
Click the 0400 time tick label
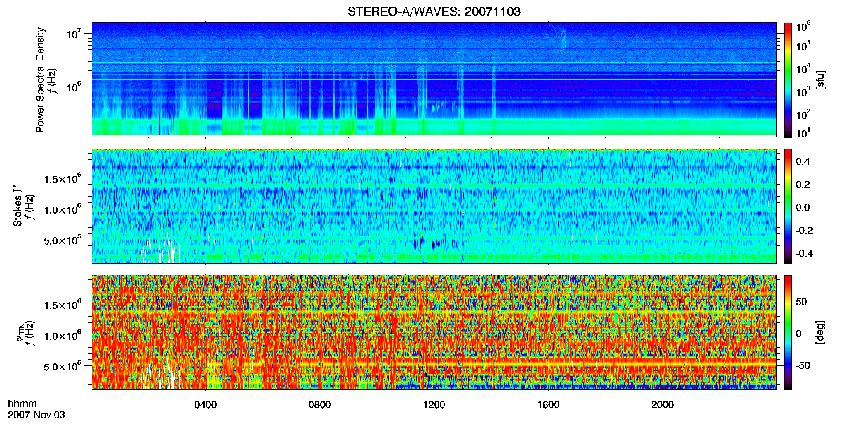point(206,405)
